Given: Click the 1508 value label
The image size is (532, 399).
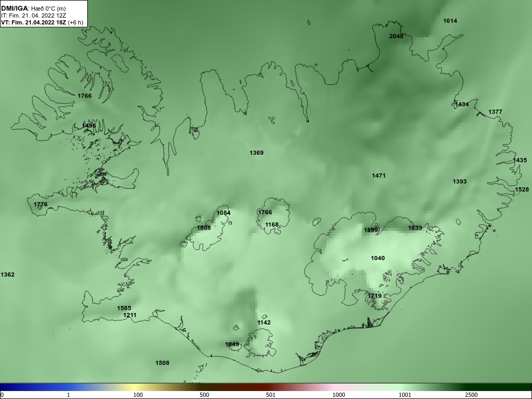Looking at the screenshot, I should coord(162,363).
